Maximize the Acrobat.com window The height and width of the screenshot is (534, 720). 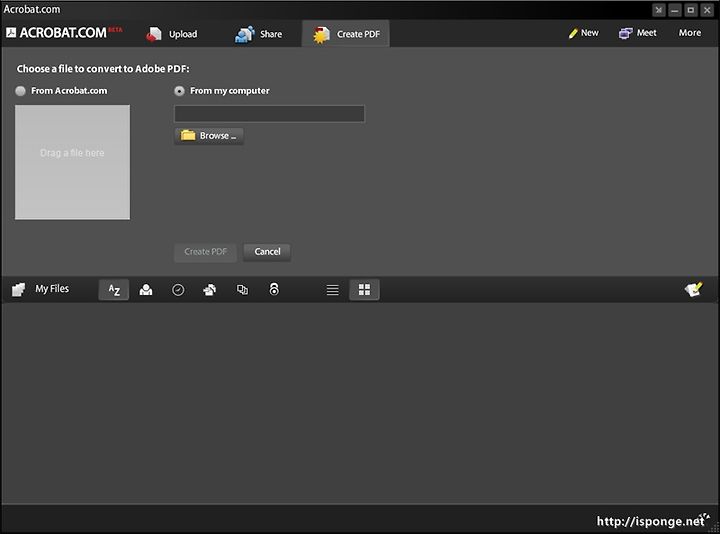click(x=691, y=10)
